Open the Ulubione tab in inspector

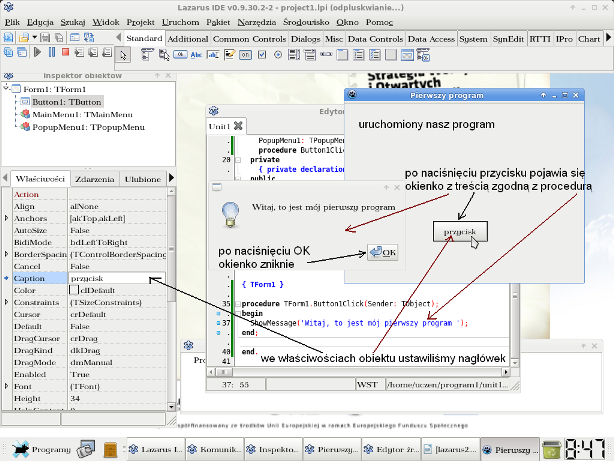click(x=143, y=179)
